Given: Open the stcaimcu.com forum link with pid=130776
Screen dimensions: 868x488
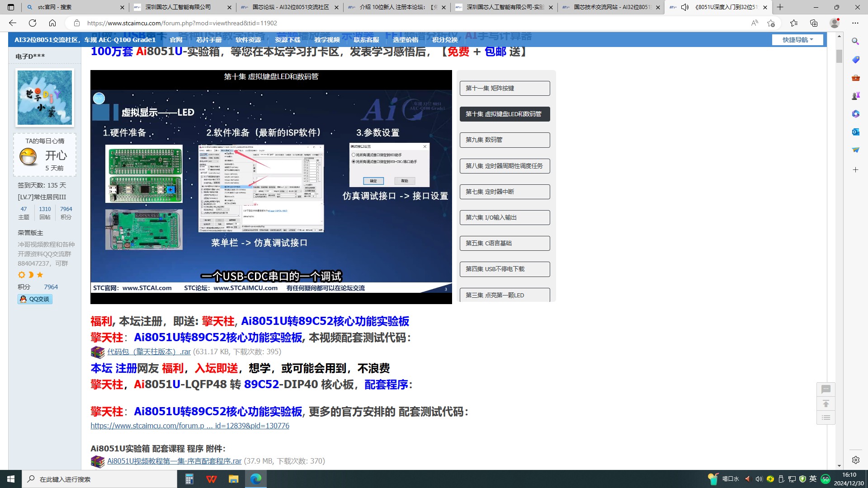Looking at the screenshot, I should [190, 426].
